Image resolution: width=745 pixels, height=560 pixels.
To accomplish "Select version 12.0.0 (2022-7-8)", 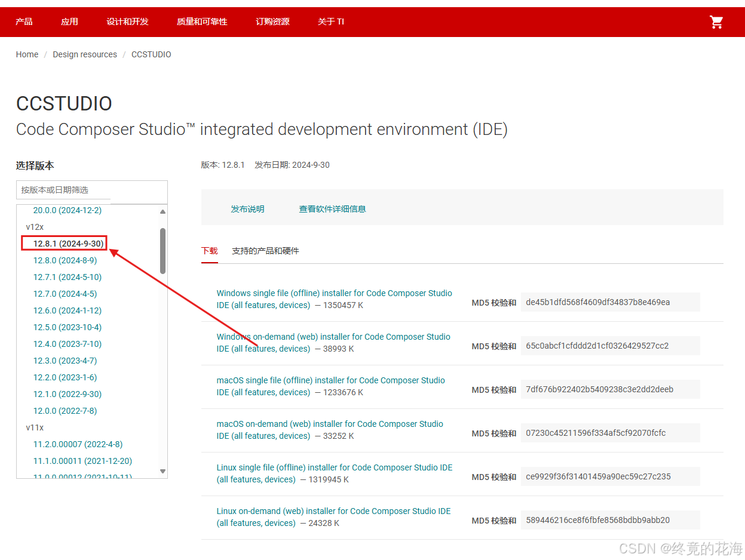I will coord(65,411).
